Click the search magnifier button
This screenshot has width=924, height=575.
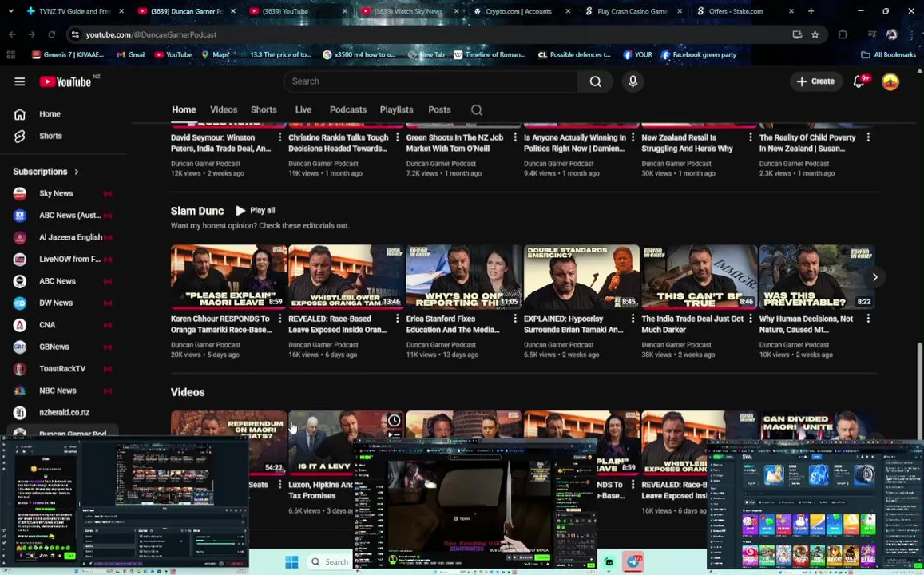click(x=595, y=81)
